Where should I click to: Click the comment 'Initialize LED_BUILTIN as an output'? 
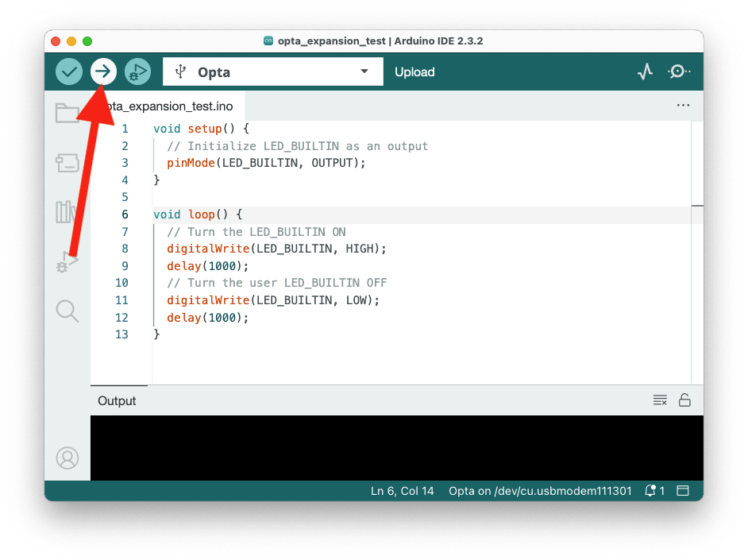coord(298,146)
